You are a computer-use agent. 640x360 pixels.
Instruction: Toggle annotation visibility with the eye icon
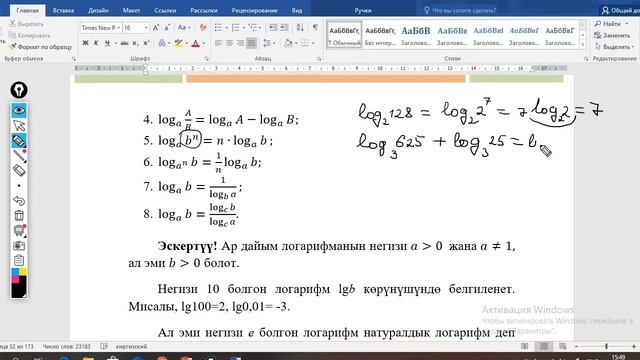(19, 110)
